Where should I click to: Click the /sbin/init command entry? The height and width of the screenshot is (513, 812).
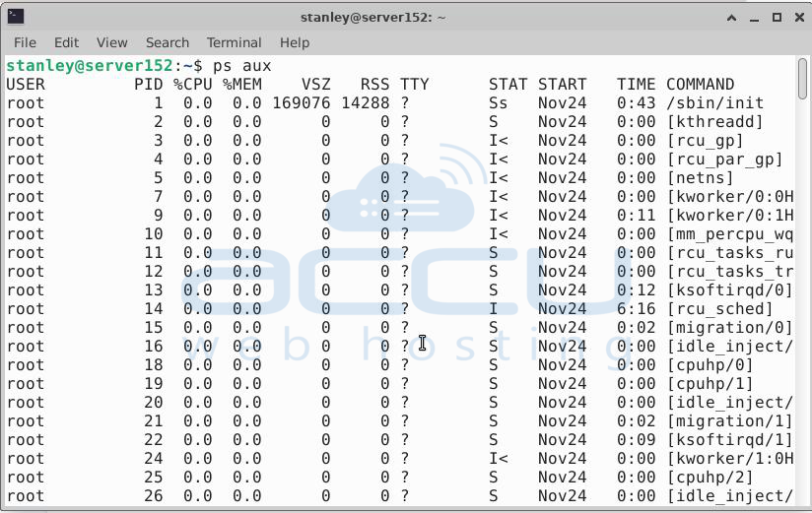[x=714, y=103]
